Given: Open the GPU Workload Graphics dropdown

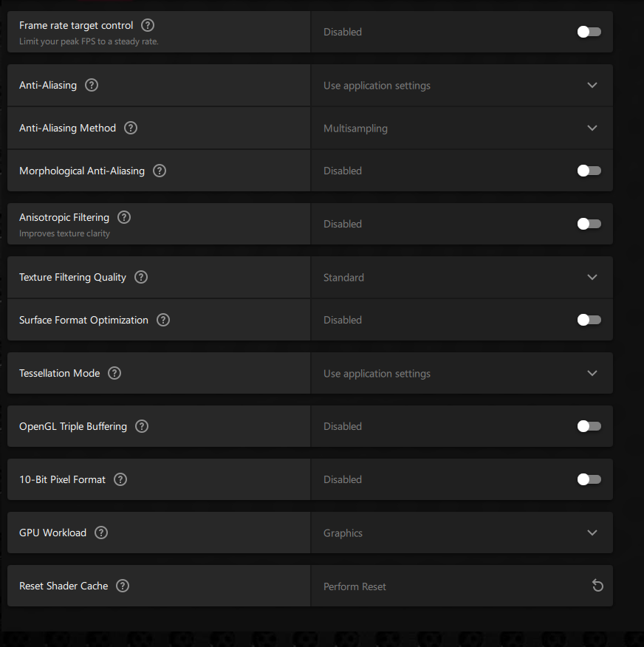Looking at the screenshot, I should pos(592,533).
